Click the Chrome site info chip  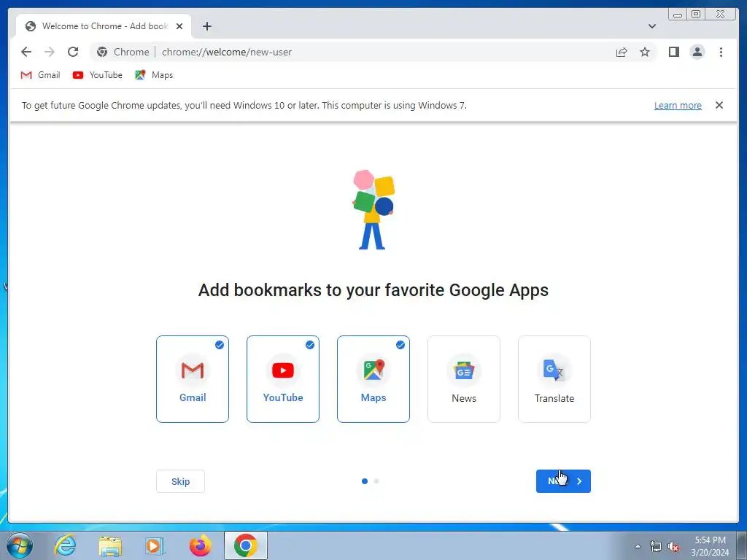(123, 52)
